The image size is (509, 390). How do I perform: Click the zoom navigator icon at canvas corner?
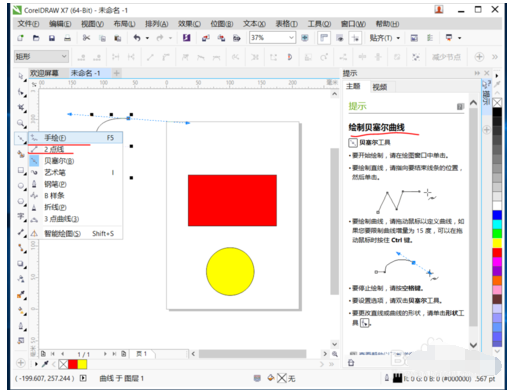click(335, 354)
